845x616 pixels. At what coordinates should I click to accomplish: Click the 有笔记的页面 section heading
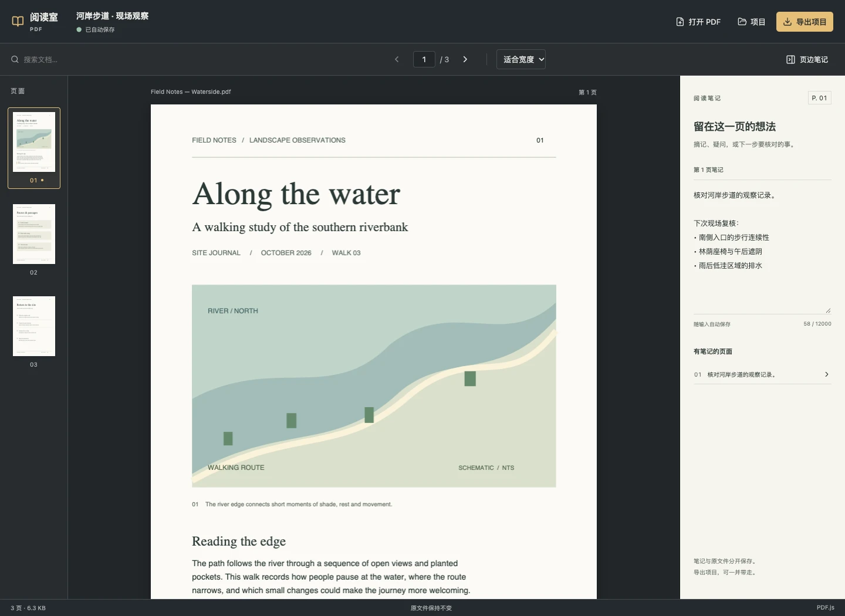coord(713,351)
